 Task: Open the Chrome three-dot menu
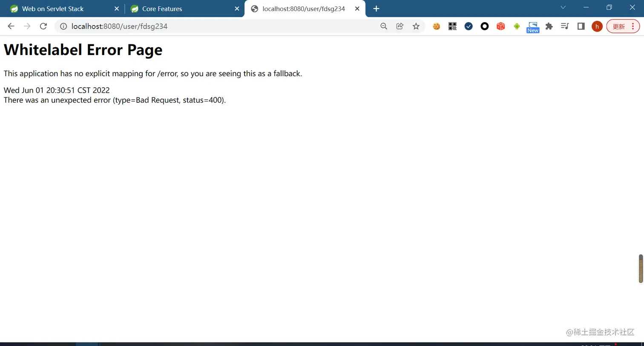coord(633,26)
